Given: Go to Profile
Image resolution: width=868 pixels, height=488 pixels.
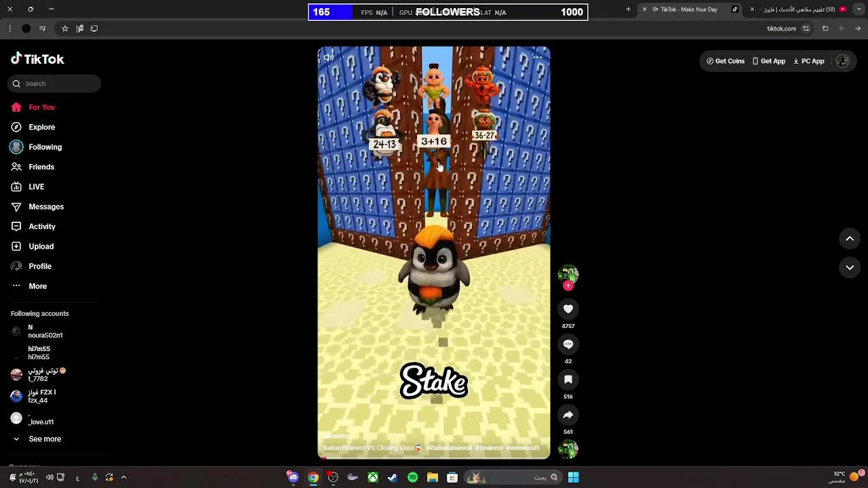Looking at the screenshot, I should click(31, 266).
